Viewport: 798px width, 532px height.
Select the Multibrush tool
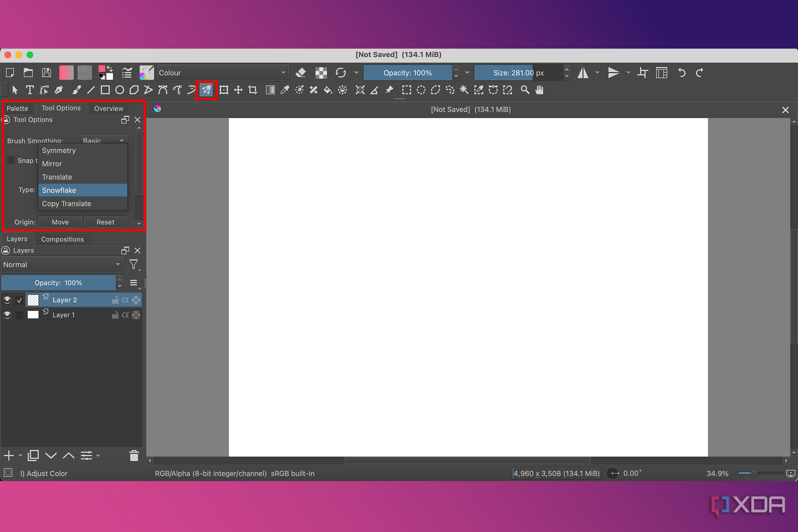[x=206, y=90]
